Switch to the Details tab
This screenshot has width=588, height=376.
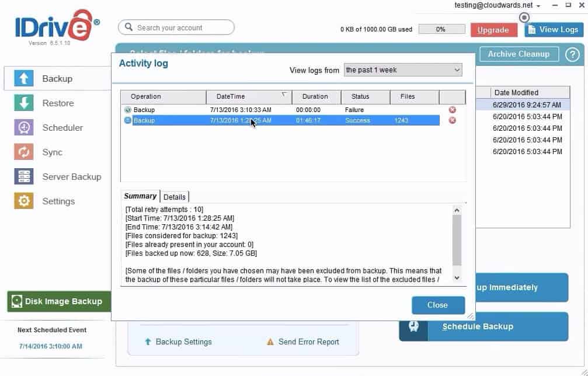175,197
